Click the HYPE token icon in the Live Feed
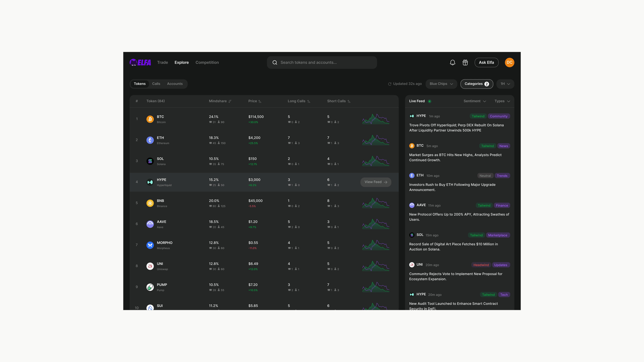This screenshot has height=362, width=644. pos(412,116)
